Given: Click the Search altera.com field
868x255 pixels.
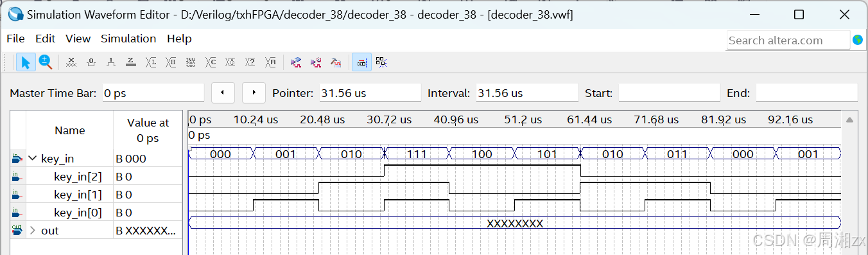Looking at the screenshot, I should [x=788, y=40].
